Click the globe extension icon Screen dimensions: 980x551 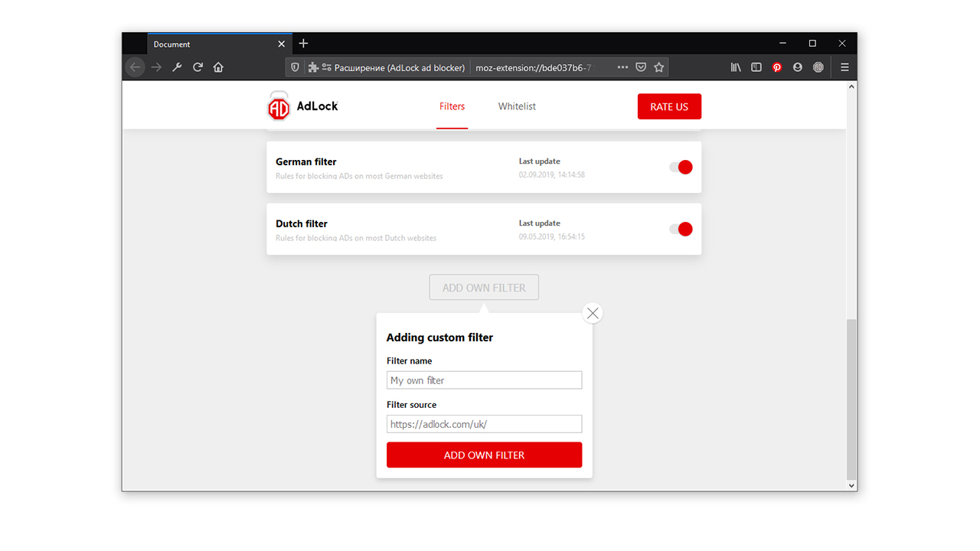(x=818, y=67)
